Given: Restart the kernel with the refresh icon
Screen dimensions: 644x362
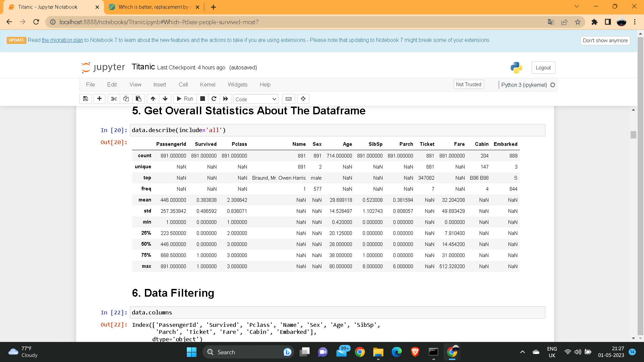Looking at the screenshot, I should 214,99.
